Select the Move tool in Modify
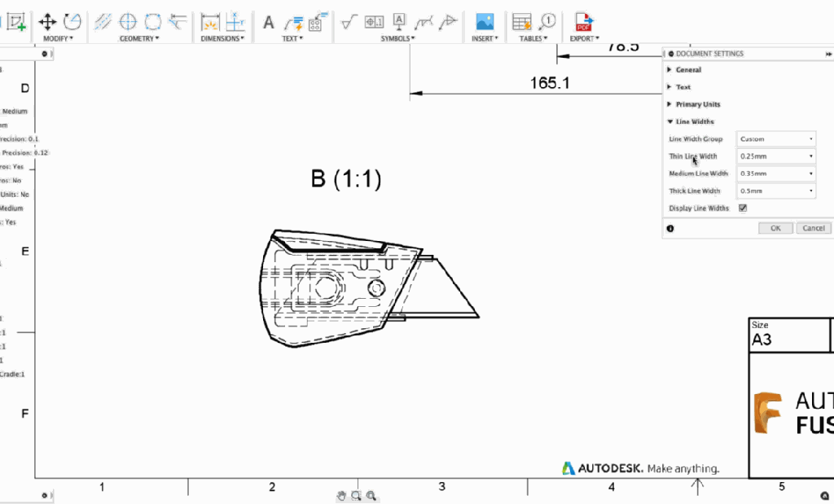Screen dimensions: 834x504 point(47,21)
